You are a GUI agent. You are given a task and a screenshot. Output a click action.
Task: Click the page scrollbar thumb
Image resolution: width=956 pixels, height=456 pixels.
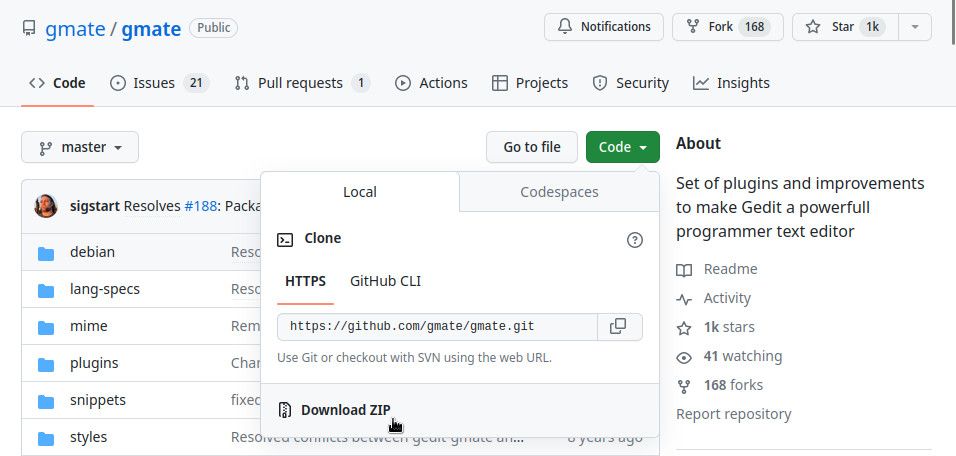click(x=953, y=22)
